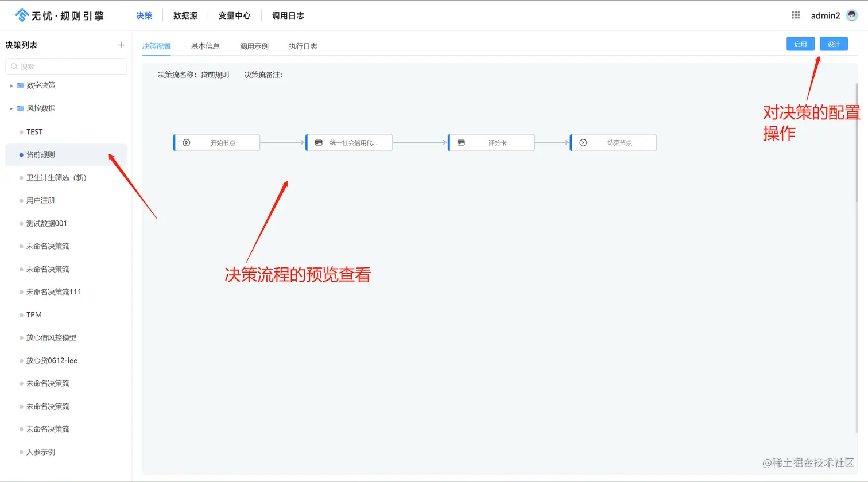
Task: Click the 无忧·规则引擎 logo icon
Action: (x=22, y=15)
